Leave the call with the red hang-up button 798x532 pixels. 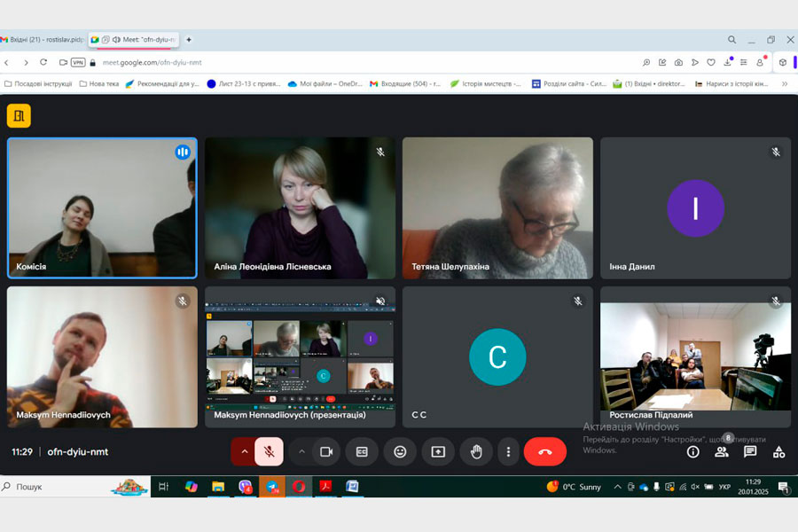(x=544, y=451)
